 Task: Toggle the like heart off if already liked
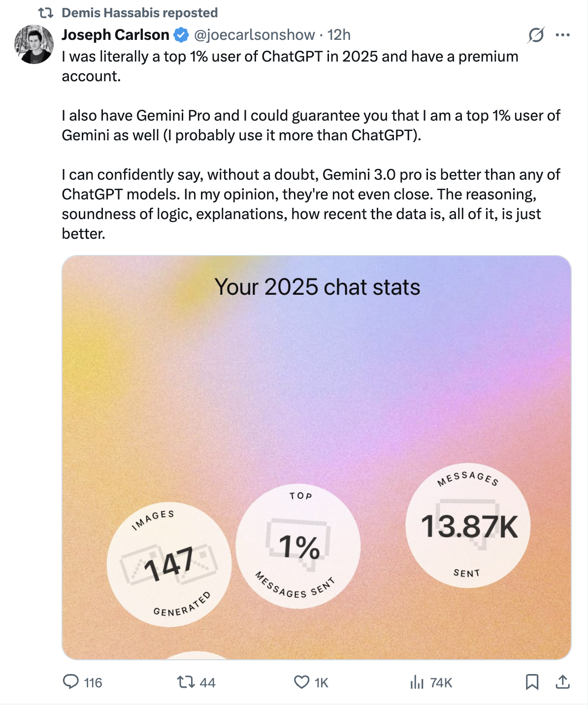(302, 683)
